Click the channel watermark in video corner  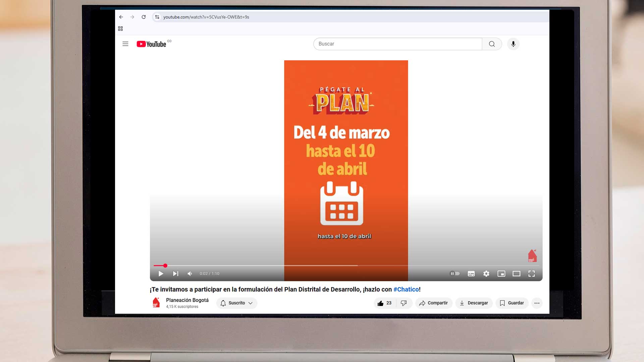(x=532, y=256)
